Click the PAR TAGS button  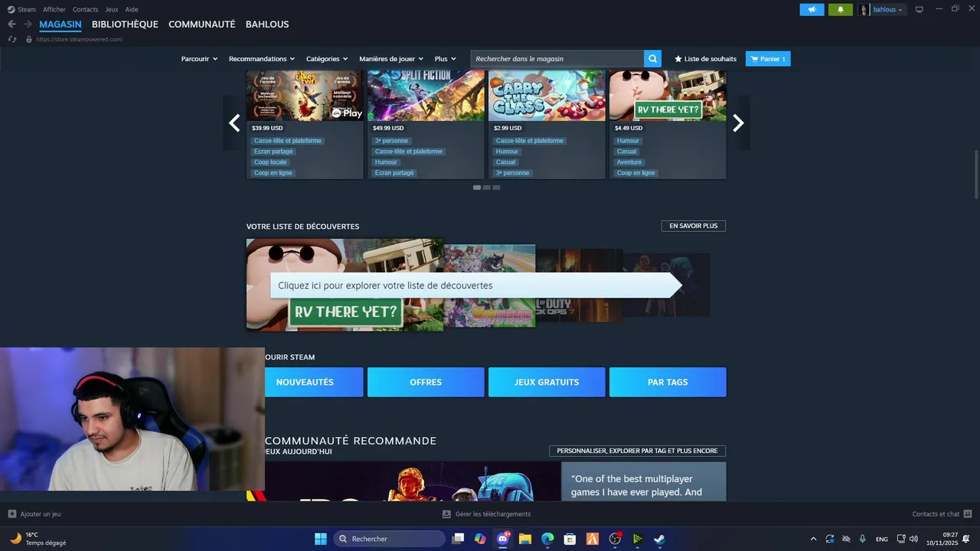coord(668,382)
